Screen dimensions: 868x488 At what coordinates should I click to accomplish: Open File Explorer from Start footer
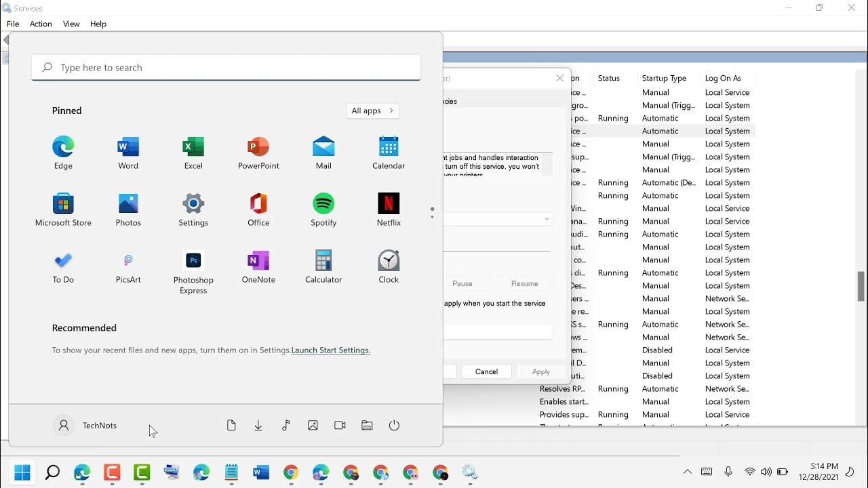(367, 425)
